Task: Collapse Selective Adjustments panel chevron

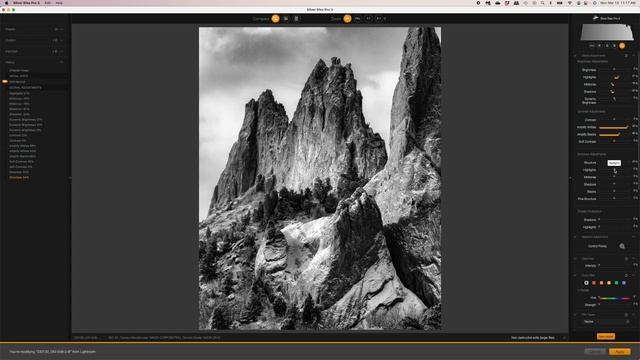Action: [x=634, y=237]
